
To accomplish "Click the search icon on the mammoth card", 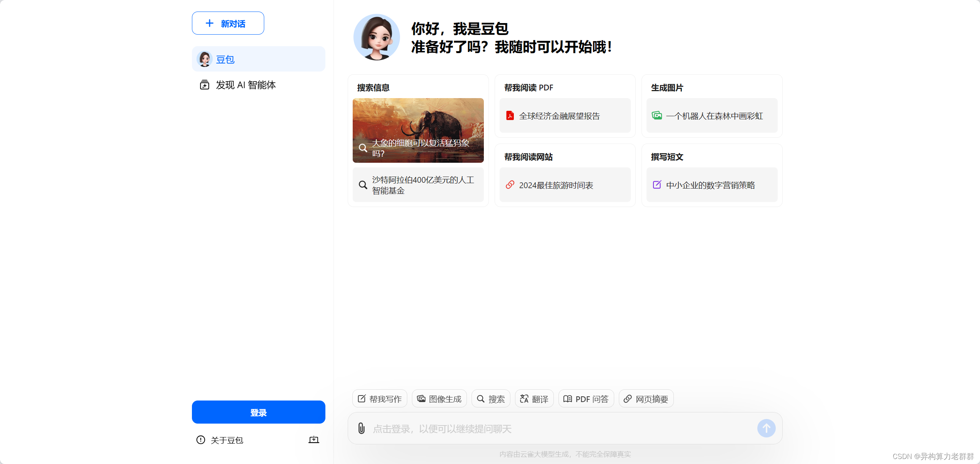I will click(363, 148).
